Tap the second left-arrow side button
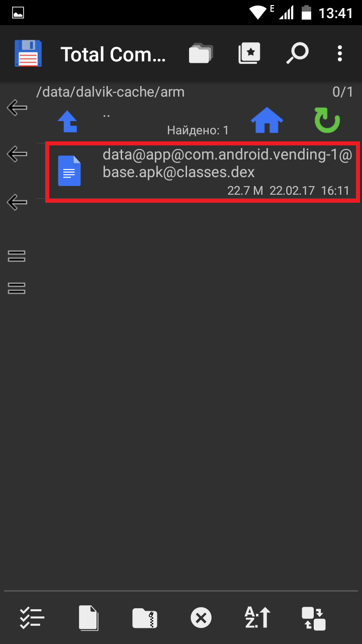Image resolution: width=362 pixels, height=644 pixels. tap(17, 154)
